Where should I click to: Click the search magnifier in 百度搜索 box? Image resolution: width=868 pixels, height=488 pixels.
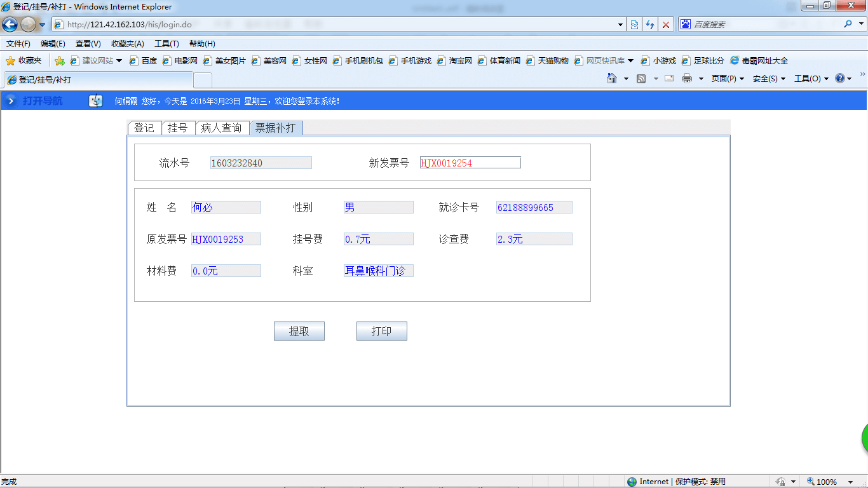click(847, 24)
